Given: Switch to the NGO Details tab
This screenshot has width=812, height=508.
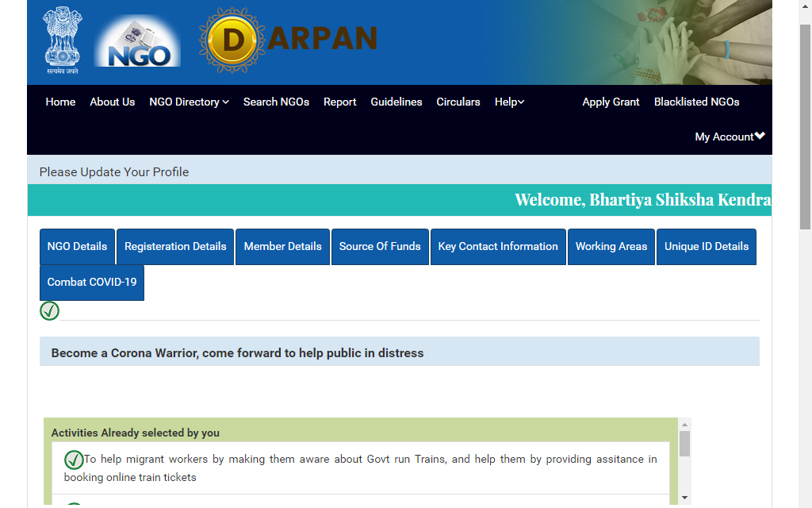Looking at the screenshot, I should (x=77, y=246).
